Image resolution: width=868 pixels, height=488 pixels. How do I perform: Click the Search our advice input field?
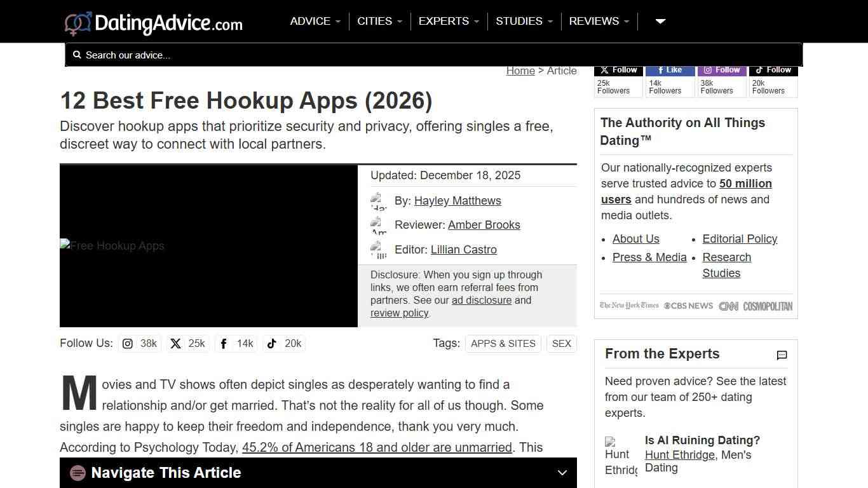[x=254, y=55]
